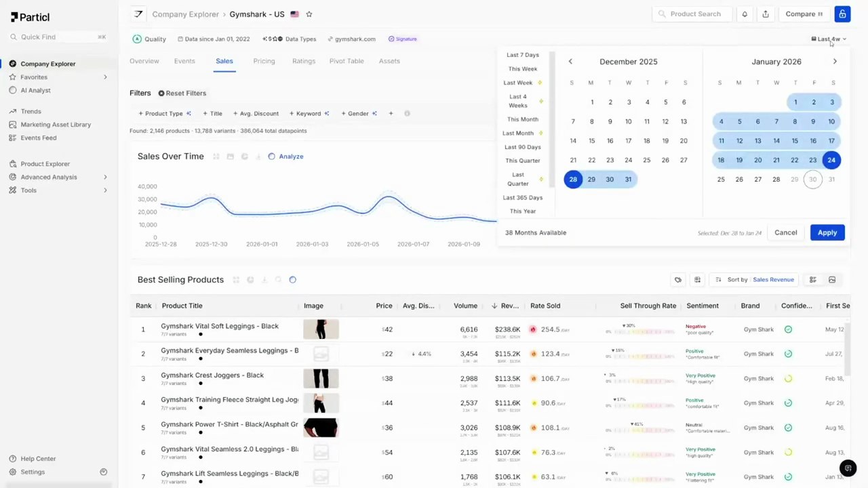Click the share/export icon in top bar
The width and height of the screenshot is (868, 488).
click(766, 14)
